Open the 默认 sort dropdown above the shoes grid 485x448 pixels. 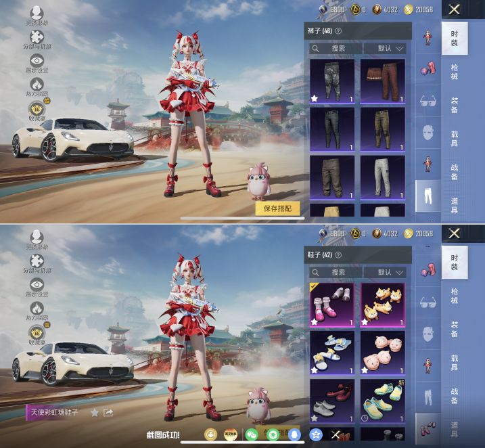(x=384, y=272)
